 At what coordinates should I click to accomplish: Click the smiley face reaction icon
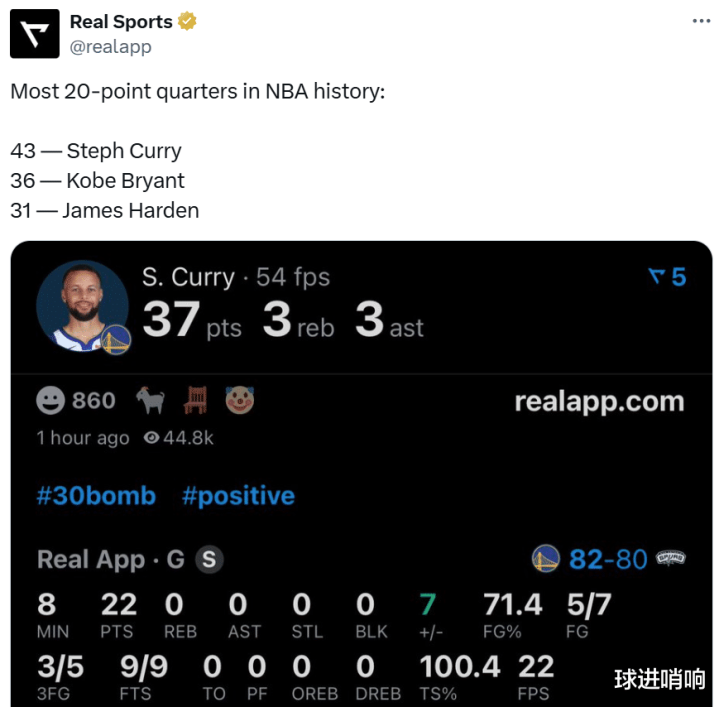(50, 401)
